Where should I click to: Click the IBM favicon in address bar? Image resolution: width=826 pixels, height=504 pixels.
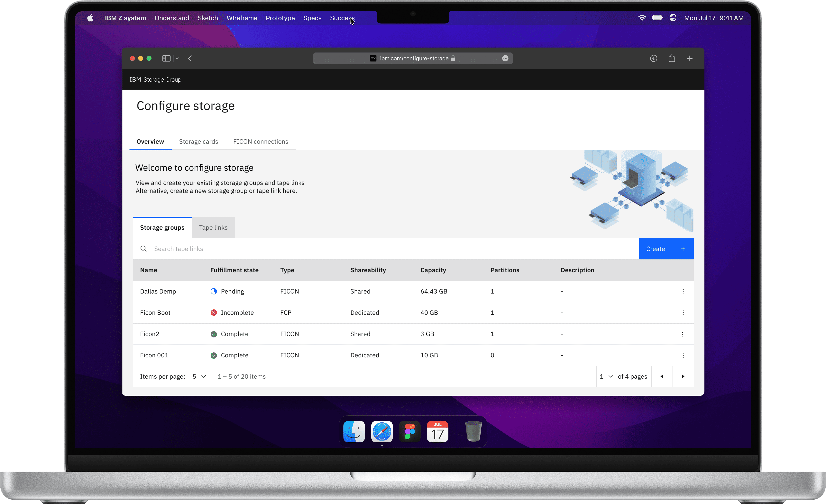[x=373, y=58]
